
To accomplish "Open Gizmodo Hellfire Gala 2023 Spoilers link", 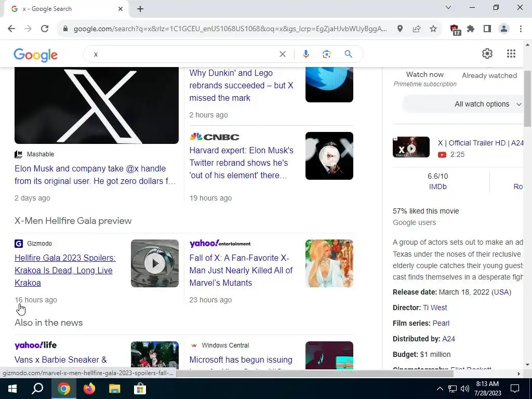I will coord(65,270).
